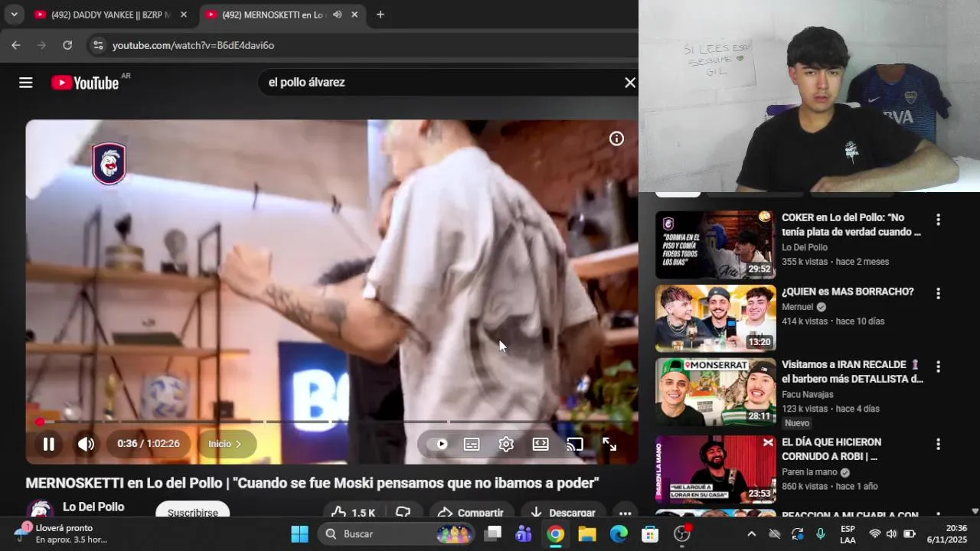Open options menu for REACCION A MI CHARLA video
This screenshot has height=551, width=980.
(938, 517)
